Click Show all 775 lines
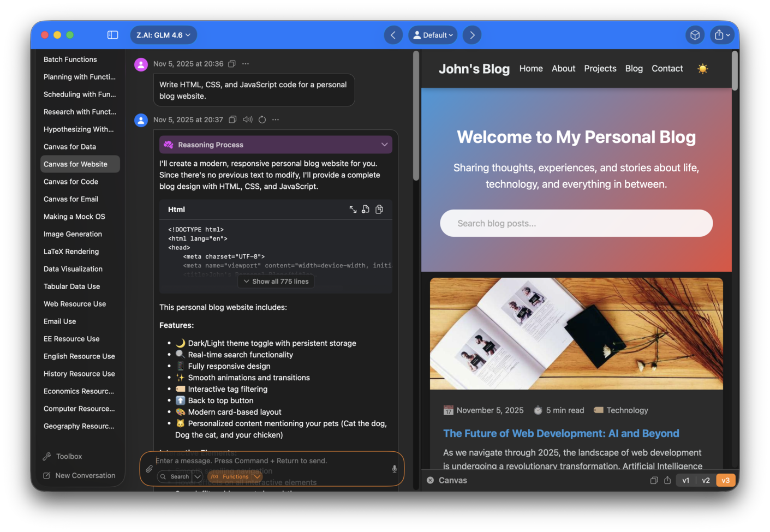This screenshot has width=770, height=532. (x=276, y=281)
